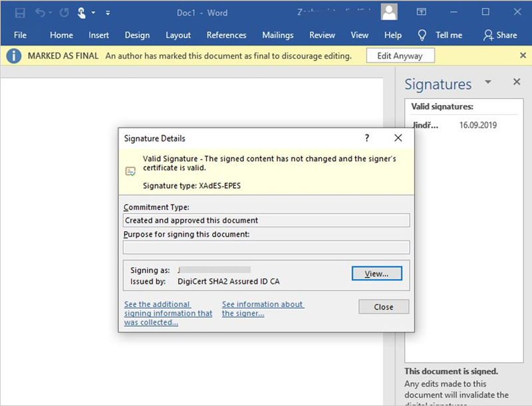Open the Mailings tab
This screenshot has height=406, width=532.
pos(278,35)
